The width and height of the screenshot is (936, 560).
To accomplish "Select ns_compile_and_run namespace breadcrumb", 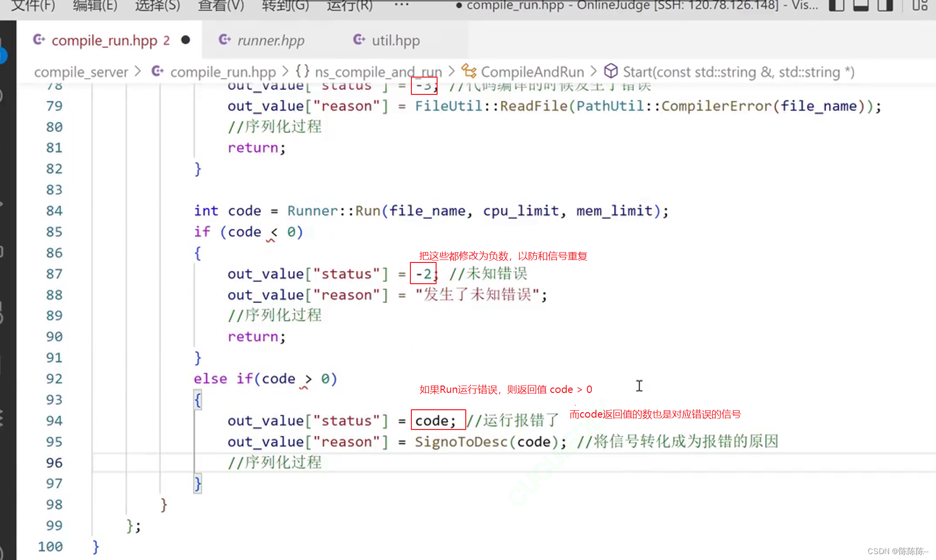I will pyautogui.click(x=378, y=72).
